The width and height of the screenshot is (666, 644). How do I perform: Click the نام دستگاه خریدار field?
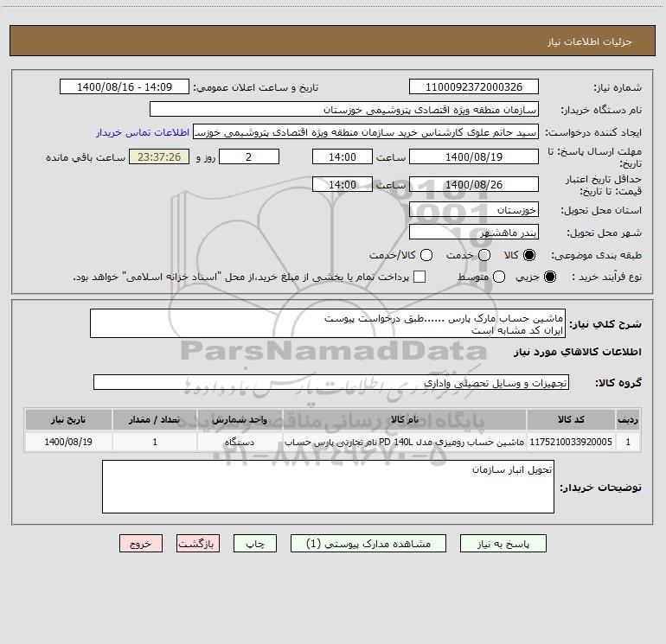click(x=344, y=109)
